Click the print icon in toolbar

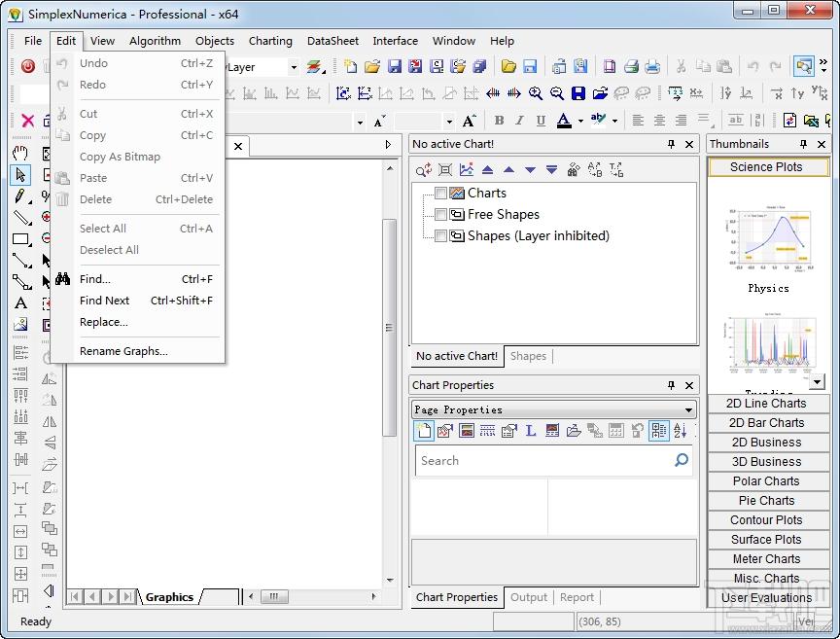pos(631,66)
